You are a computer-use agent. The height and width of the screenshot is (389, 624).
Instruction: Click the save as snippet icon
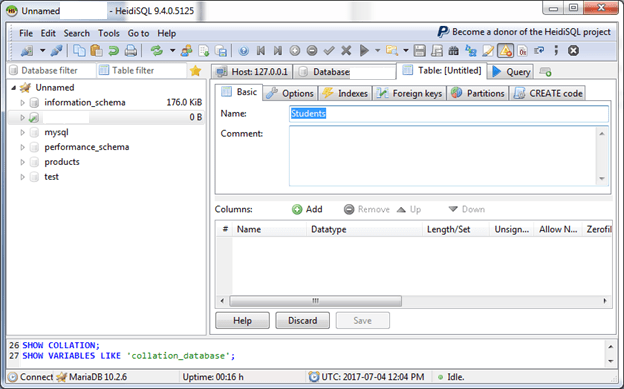point(437,51)
